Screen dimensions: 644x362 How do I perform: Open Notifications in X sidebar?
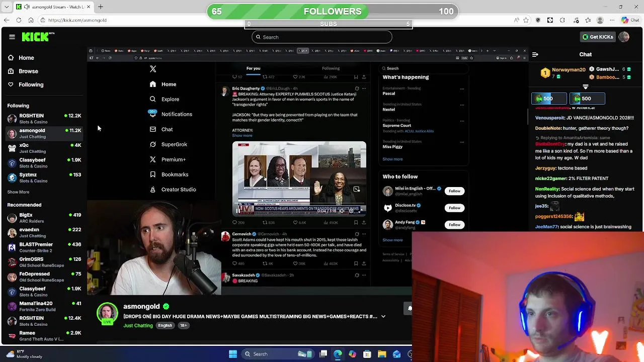point(171,114)
